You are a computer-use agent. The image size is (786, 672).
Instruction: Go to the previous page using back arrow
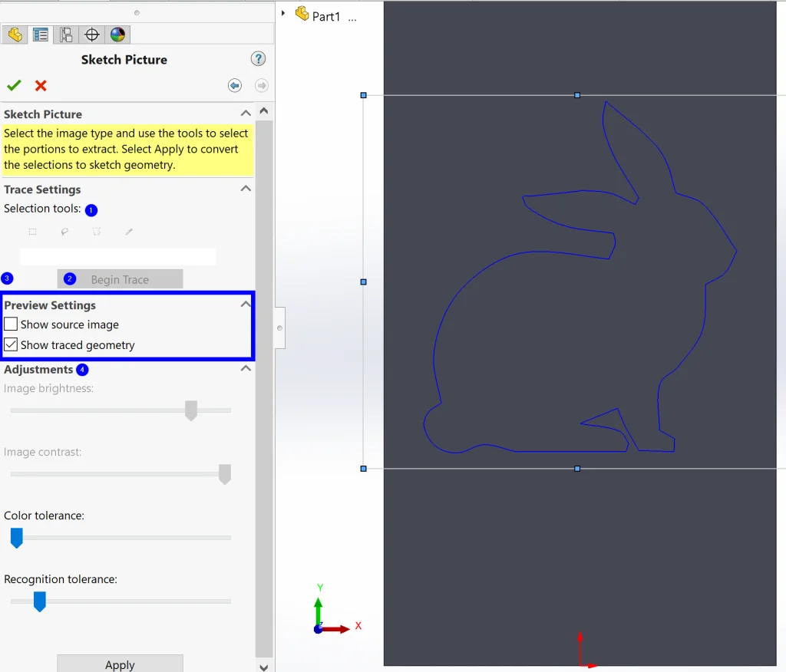click(x=235, y=85)
